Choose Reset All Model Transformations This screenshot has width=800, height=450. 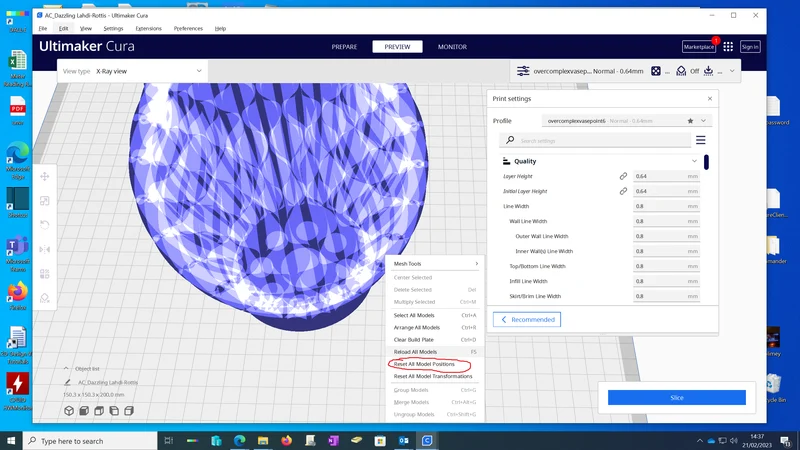click(435, 377)
